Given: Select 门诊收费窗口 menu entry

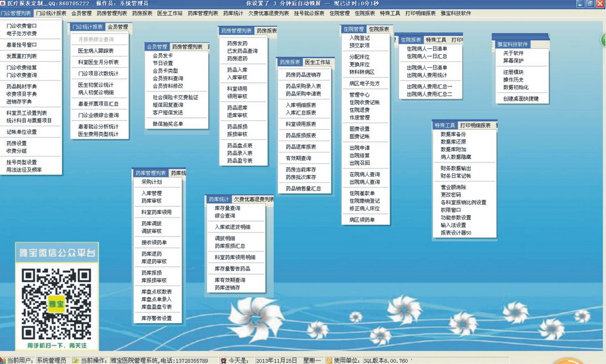Looking at the screenshot, I should [x=21, y=26].
